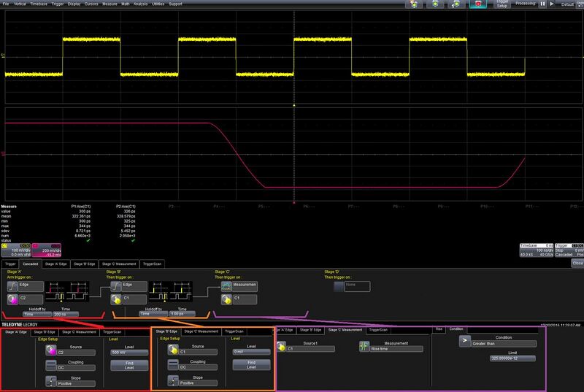Open the C2 channel descriptor box
Viewport: 584px width, 392px height.
coord(47,250)
